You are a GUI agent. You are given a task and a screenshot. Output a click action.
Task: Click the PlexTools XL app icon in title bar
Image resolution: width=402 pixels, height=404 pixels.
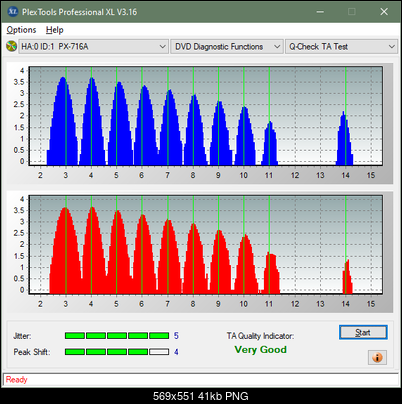(x=12, y=12)
